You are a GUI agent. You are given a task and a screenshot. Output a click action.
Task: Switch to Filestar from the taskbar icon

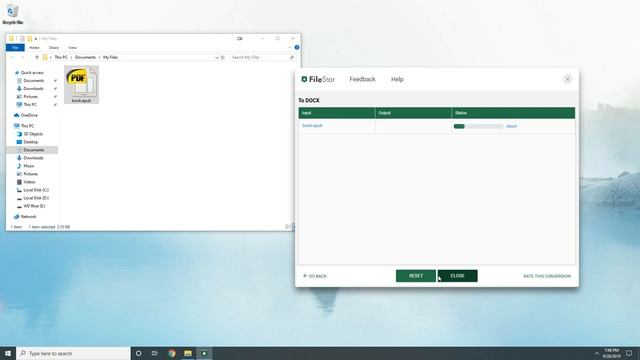[x=204, y=353]
